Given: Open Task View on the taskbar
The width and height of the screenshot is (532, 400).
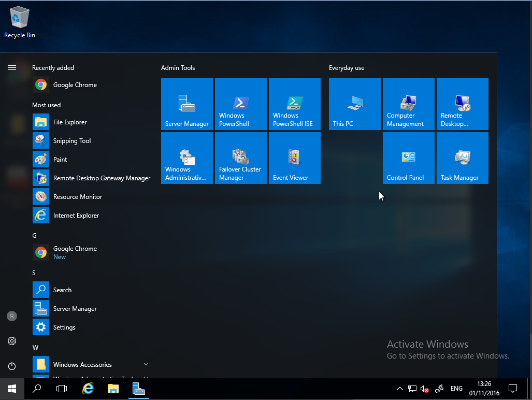Looking at the screenshot, I should click(62, 389).
